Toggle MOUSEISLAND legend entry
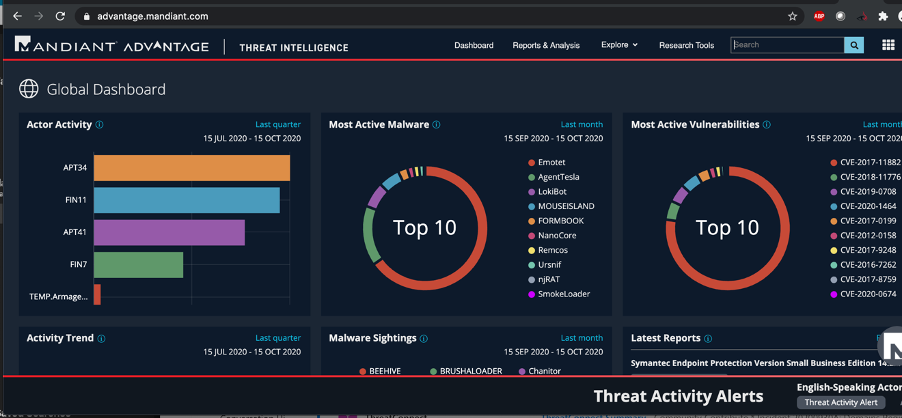902x418 pixels. coord(560,206)
